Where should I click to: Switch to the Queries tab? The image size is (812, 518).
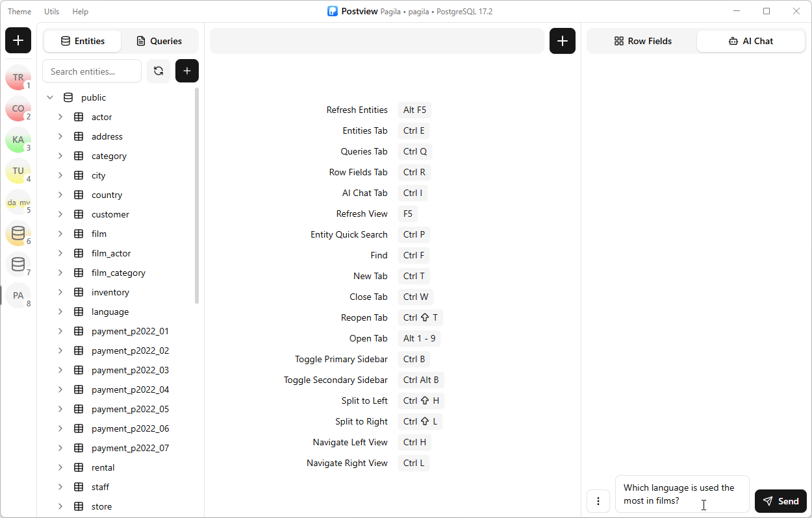(159, 41)
